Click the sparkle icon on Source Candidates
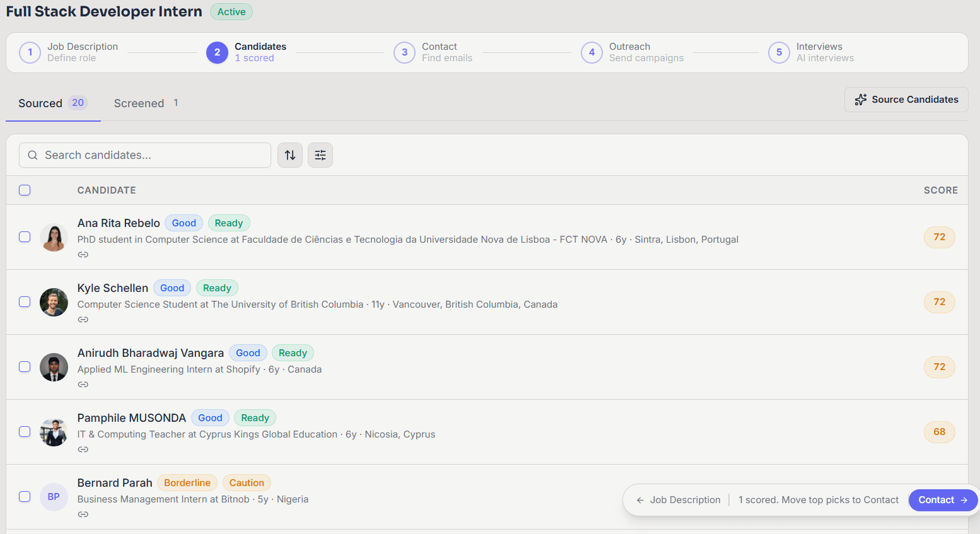This screenshot has width=980, height=534. tap(861, 100)
